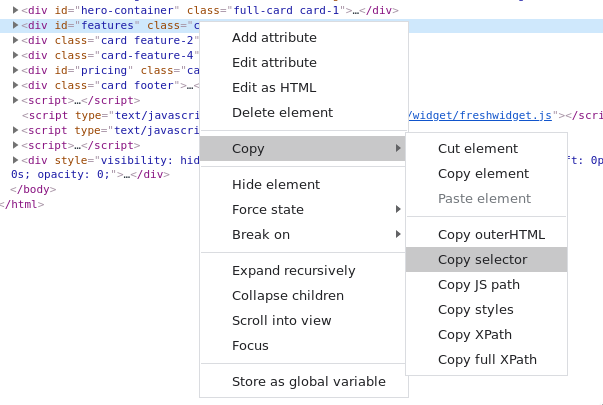Select Edit attribute menu entry
Screen dimensions: 603x405
[x=274, y=62]
